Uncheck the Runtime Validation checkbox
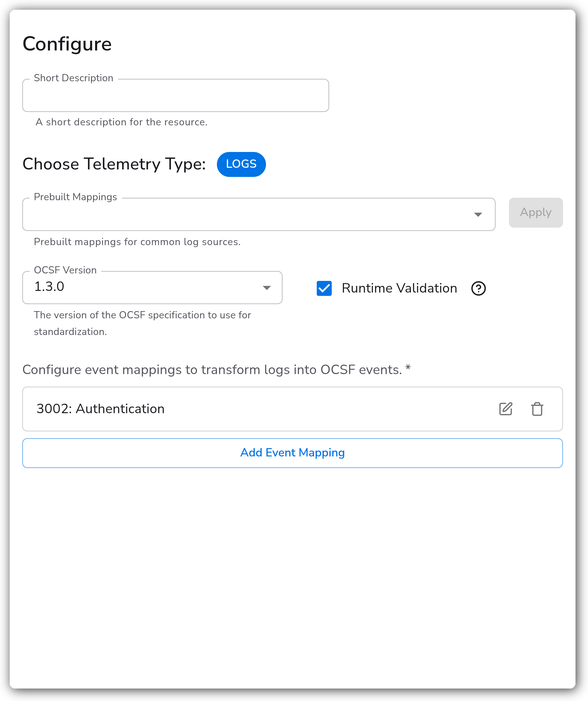This screenshot has width=588, height=701. point(324,288)
